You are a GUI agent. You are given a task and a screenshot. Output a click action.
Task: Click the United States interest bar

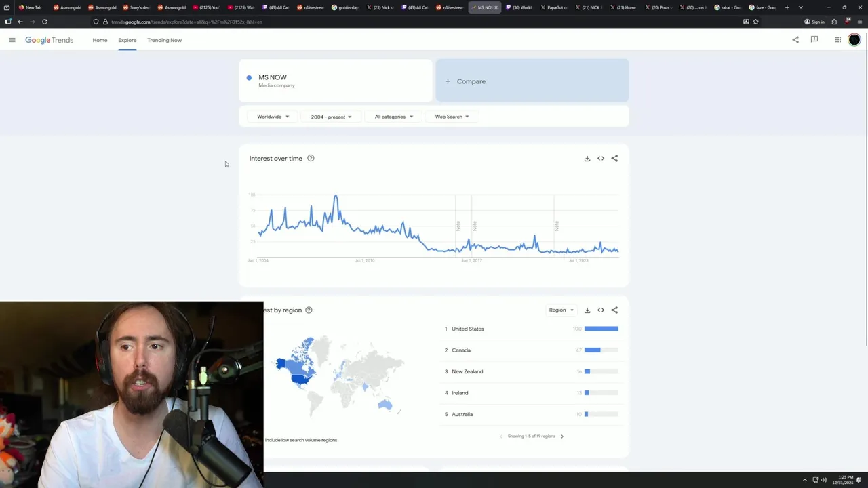tap(601, 329)
